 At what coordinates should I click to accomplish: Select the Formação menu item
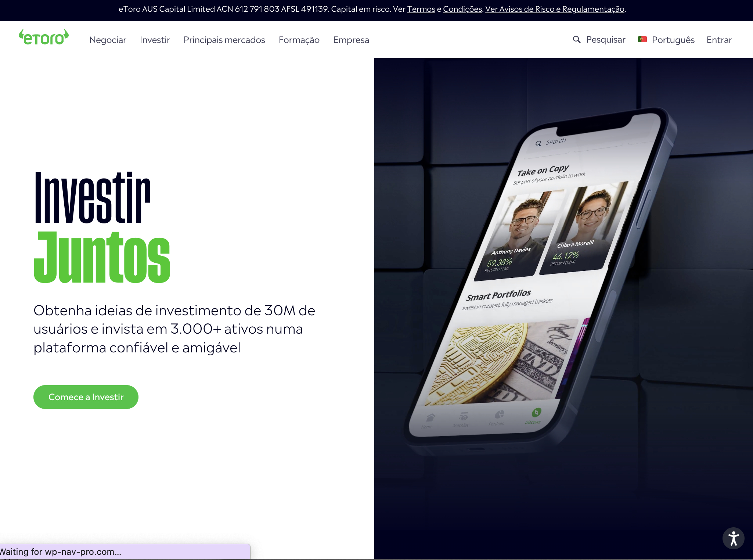pos(299,40)
